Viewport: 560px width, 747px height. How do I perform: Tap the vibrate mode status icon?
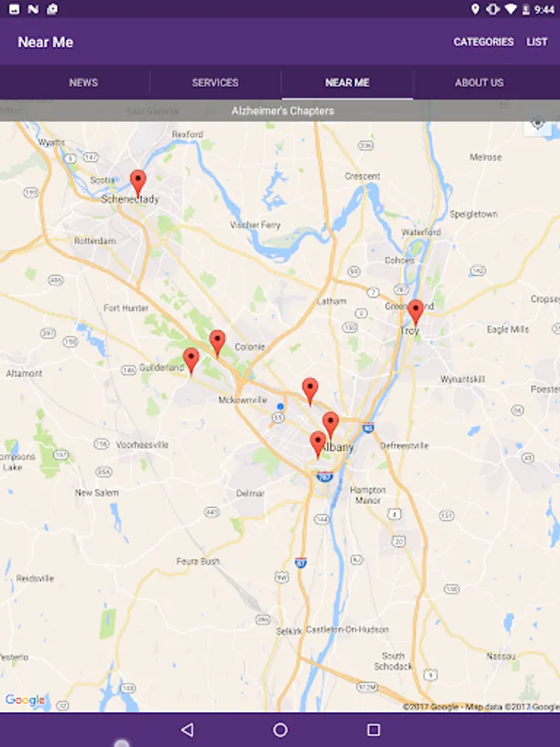click(x=493, y=9)
